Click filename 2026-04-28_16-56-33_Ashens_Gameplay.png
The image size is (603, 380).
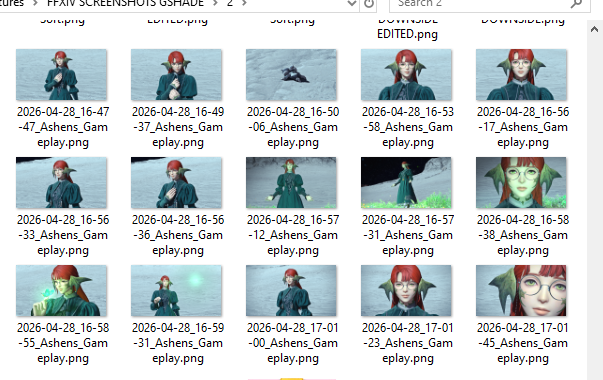click(63, 235)
